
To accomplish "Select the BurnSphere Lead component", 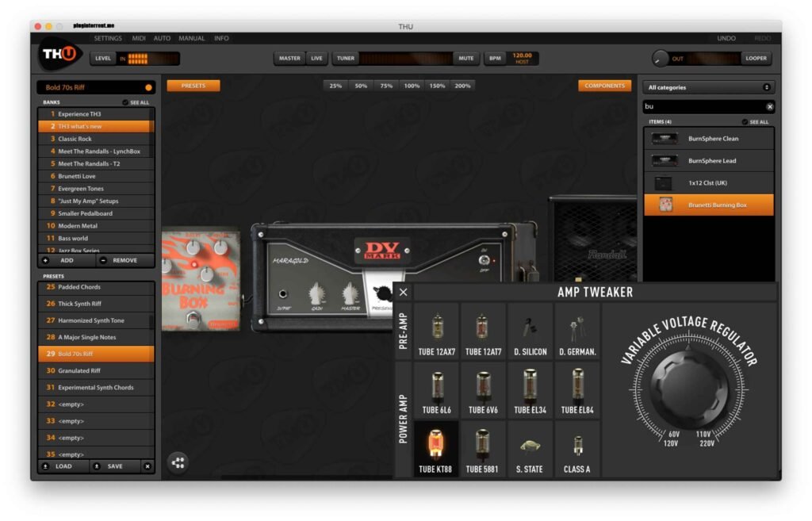I will coord(709,161).
